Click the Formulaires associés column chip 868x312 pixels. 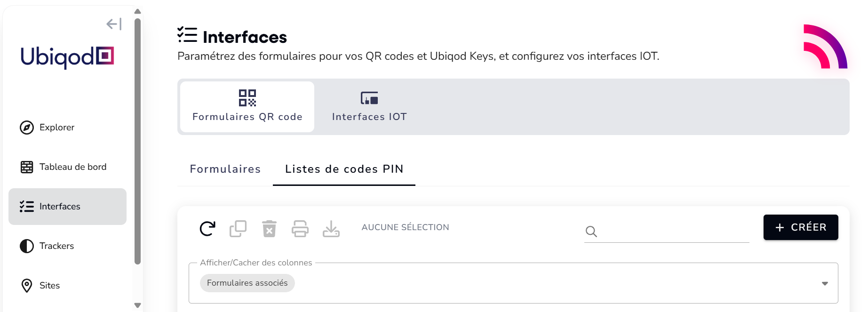click(x=247, y=283)
